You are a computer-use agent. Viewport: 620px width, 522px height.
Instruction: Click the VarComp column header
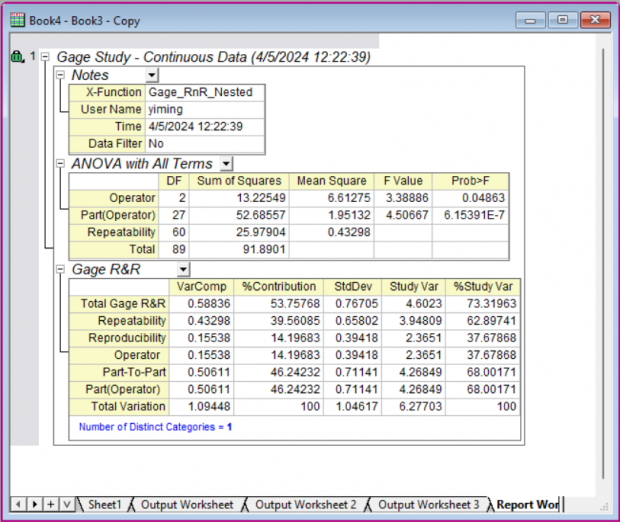pos(201,286)
